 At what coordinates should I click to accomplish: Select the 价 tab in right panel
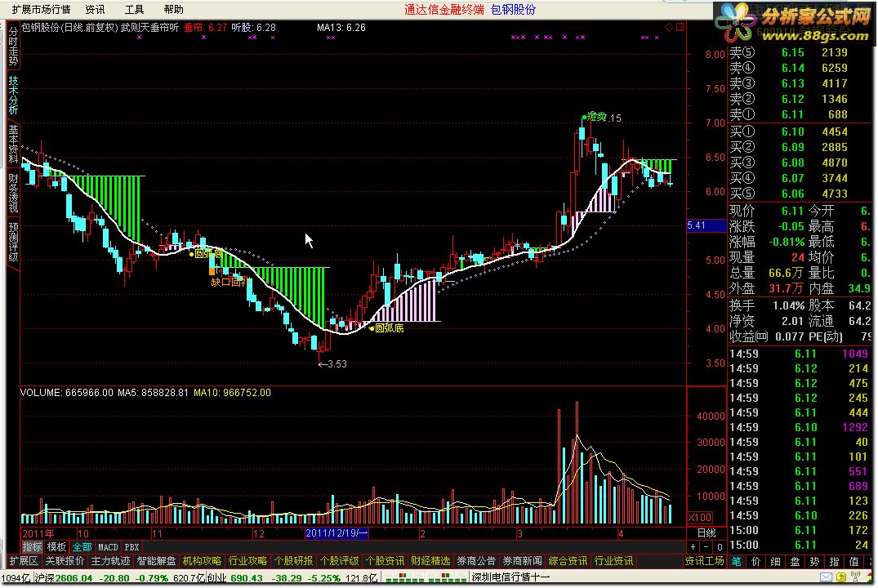[x=756, y=561]
